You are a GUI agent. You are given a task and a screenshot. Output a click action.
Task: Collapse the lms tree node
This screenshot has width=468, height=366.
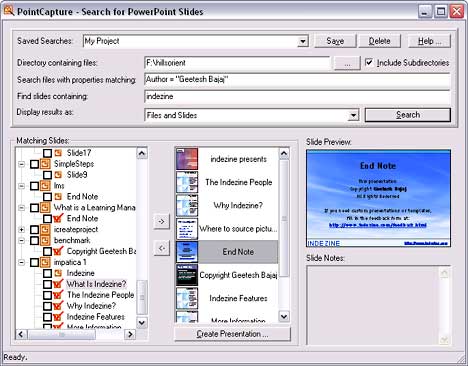coord(22,186)
